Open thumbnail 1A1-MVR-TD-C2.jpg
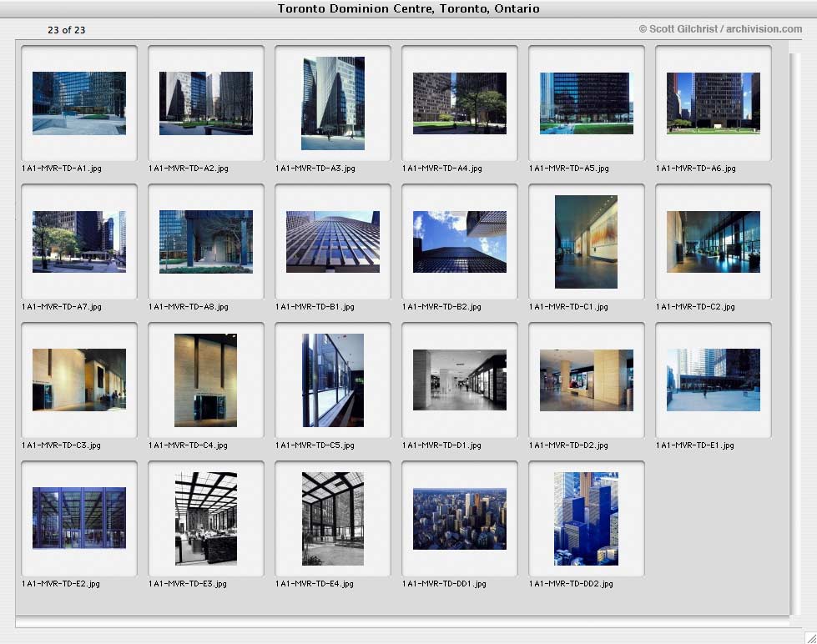 tap(714, 242)
